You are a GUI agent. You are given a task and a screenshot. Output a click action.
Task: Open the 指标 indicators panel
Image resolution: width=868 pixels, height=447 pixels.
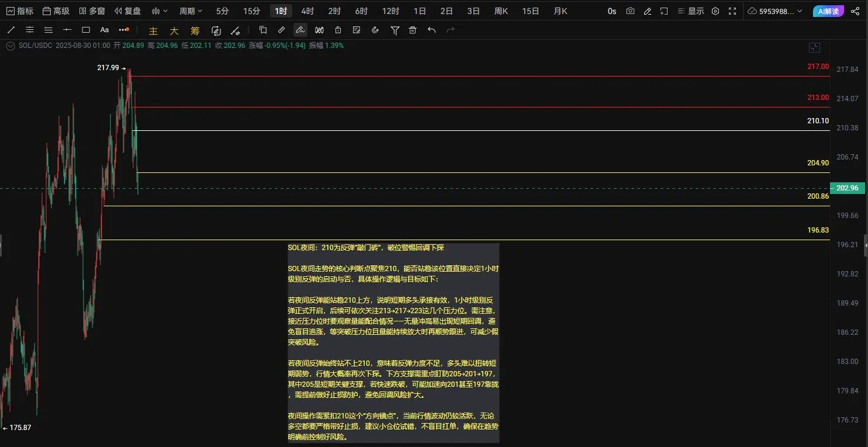(x=19, y=11)
